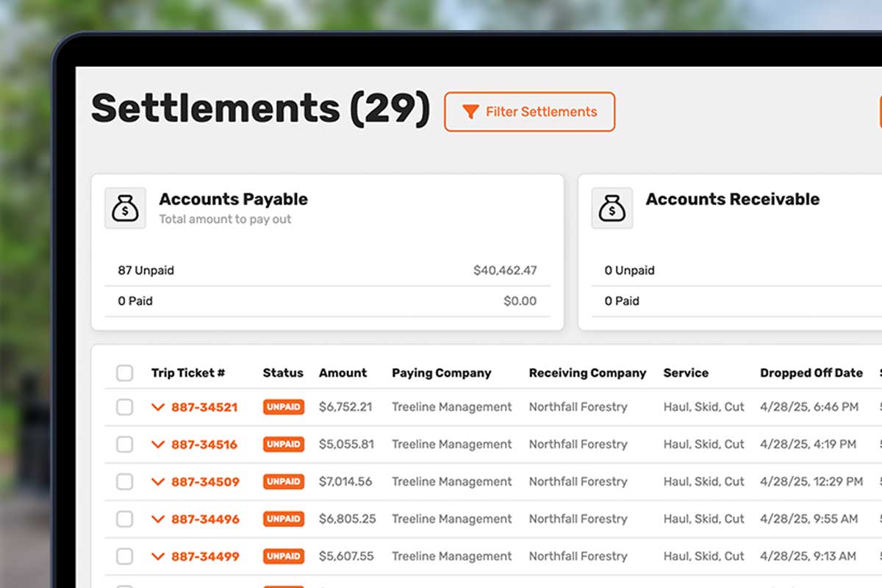The width and height of the screenshot is (882, 588).
Task: Click amount $5,607.55
Action: click(346, 556)
